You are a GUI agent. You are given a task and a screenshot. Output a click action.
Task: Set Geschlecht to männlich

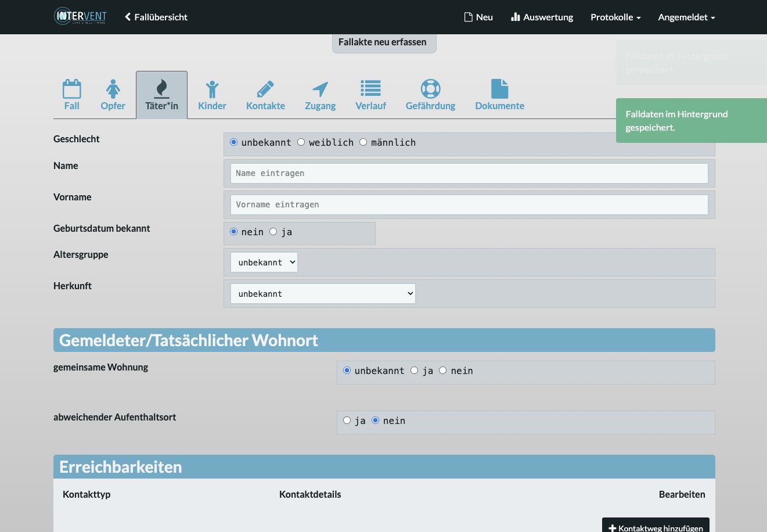[363, 142]
